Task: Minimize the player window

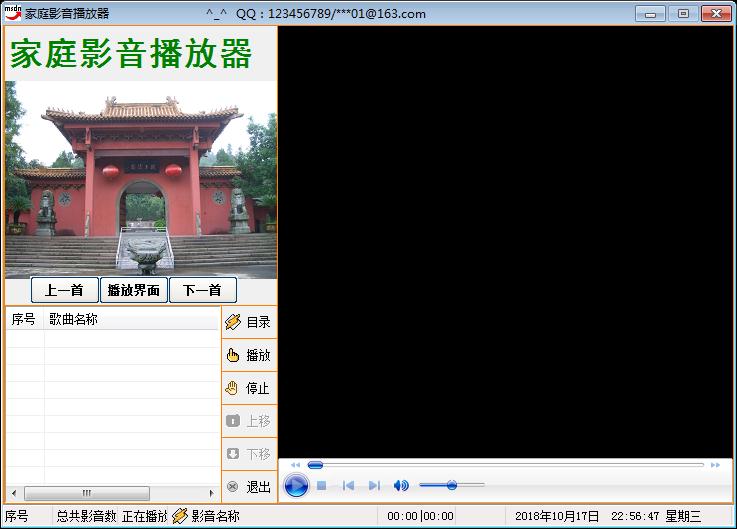Action: tap(650, 14)
